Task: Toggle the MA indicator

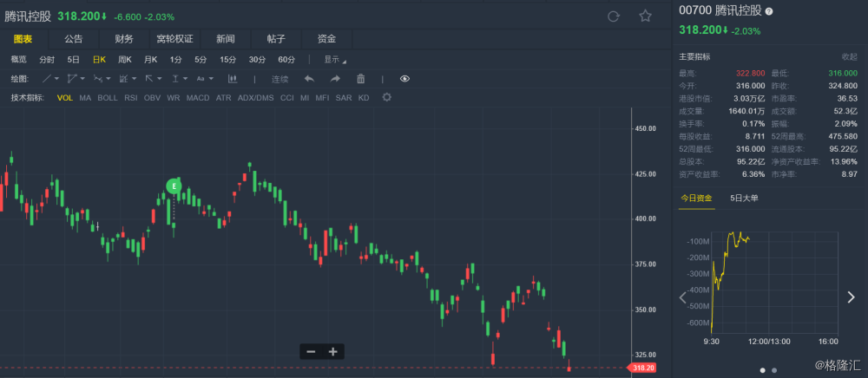Action: pos(85,98)
